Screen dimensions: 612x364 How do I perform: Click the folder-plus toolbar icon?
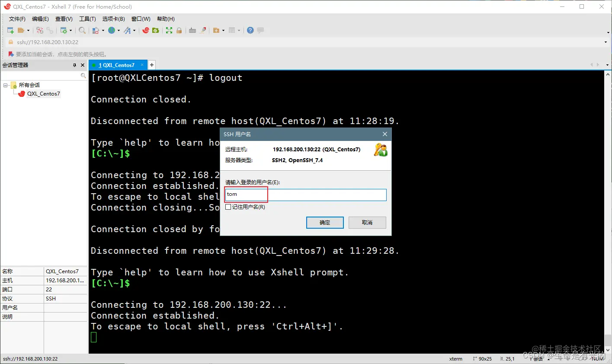pos(216,30)
